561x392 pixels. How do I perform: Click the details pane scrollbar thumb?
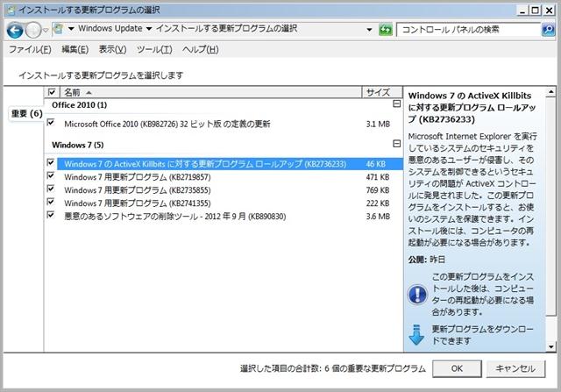coord(551,206)
